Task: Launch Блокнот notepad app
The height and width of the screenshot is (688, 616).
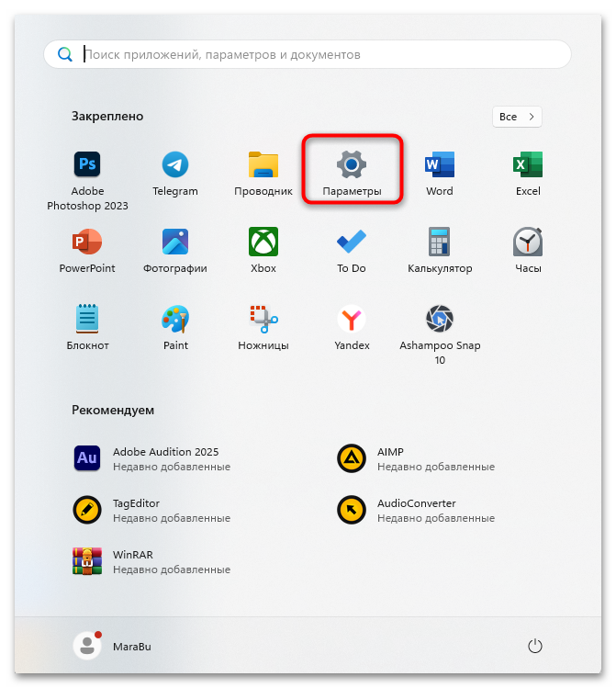Action: (x=87, y=319)
